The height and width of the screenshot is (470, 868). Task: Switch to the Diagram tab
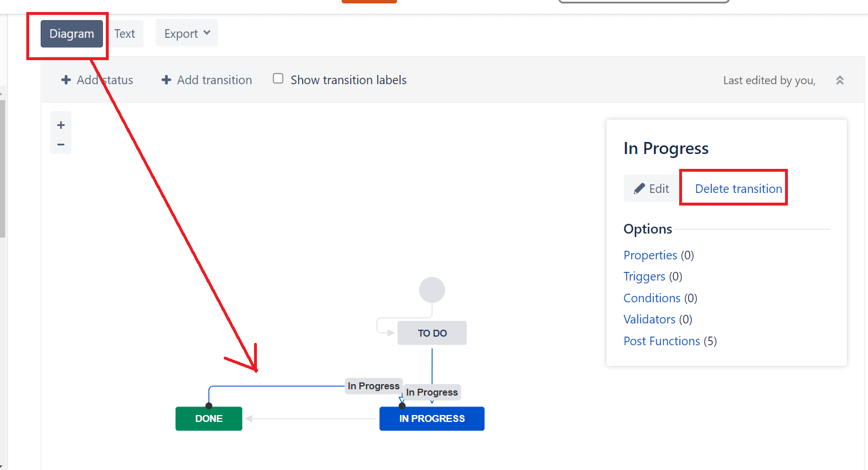tap(71, 34)
